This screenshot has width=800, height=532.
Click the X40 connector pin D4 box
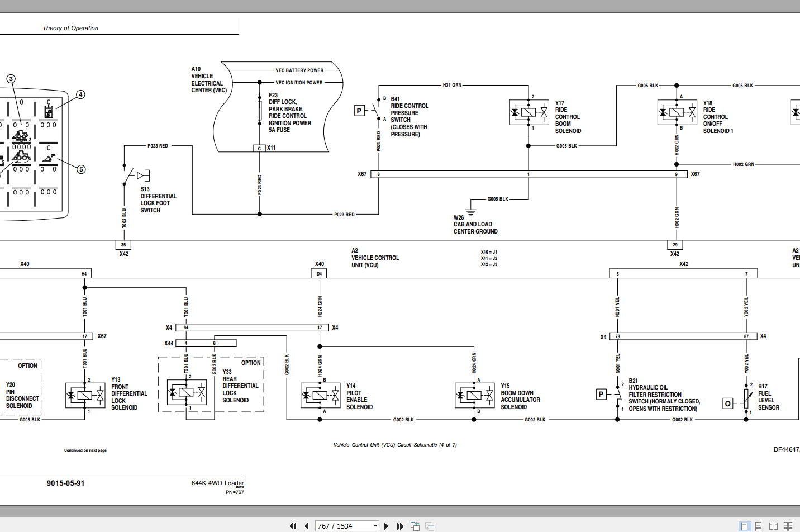coord(319,274)
